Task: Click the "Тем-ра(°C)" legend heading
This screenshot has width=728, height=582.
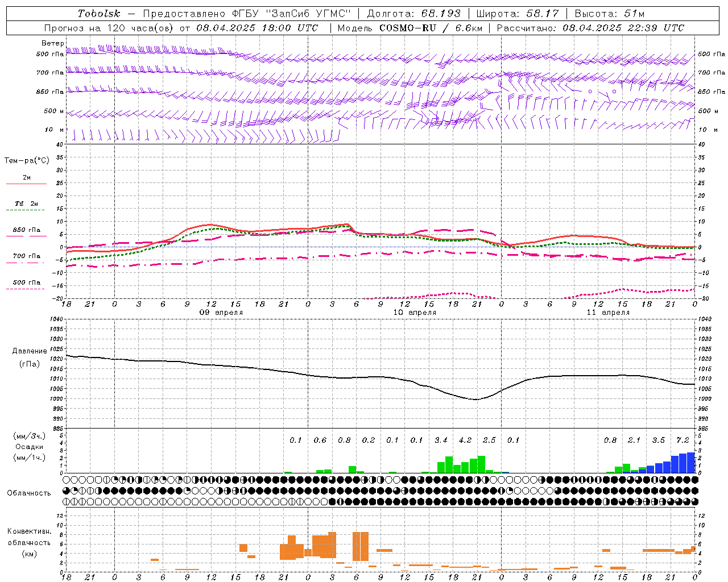Action: pyautogui.click(x=27, y=161)
